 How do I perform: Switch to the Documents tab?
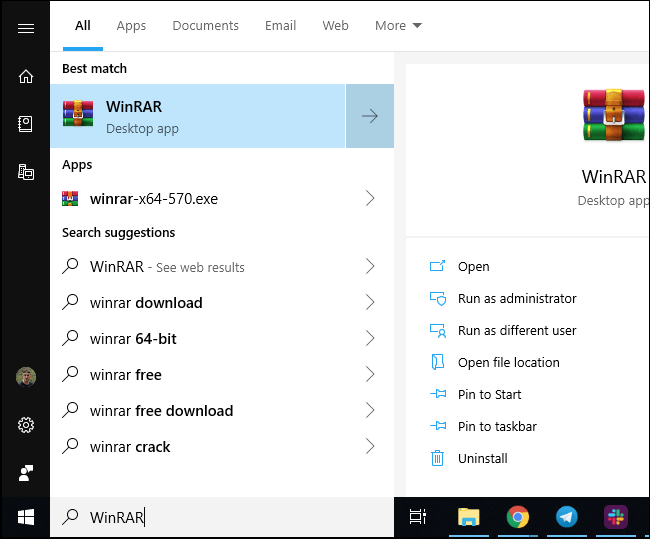click(x=205, y=25)
